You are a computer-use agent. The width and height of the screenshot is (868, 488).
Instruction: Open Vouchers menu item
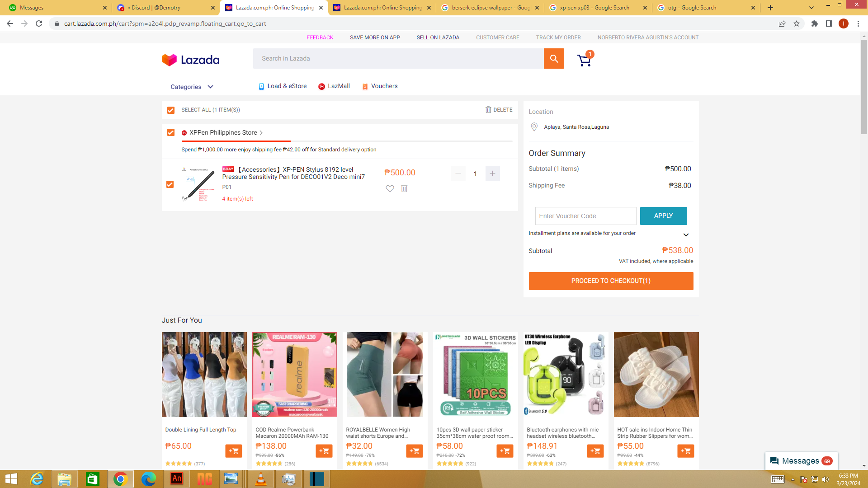click(380, 86)
